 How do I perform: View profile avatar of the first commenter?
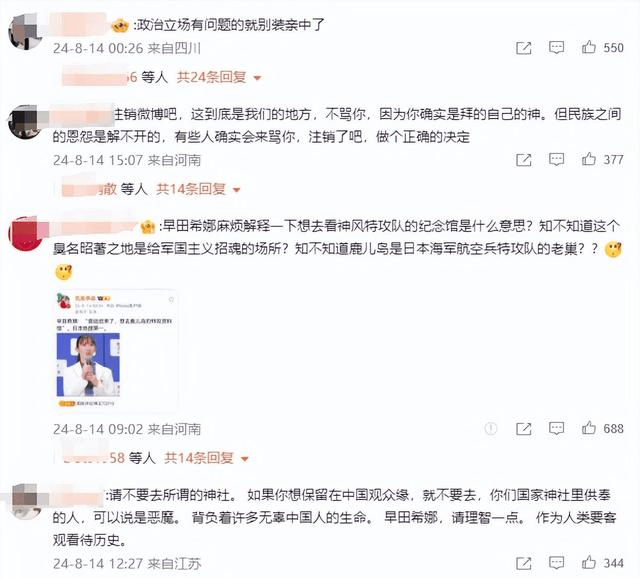click(25, 31)
